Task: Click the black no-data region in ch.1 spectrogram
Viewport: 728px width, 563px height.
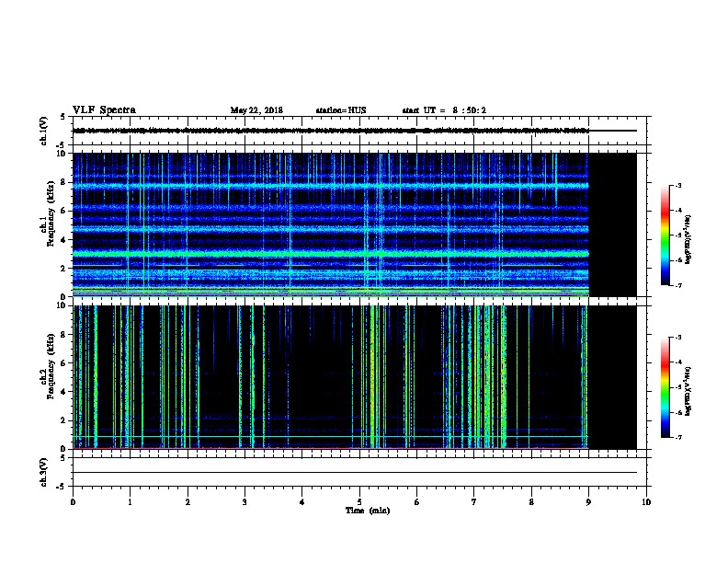Action: [613, 224]
